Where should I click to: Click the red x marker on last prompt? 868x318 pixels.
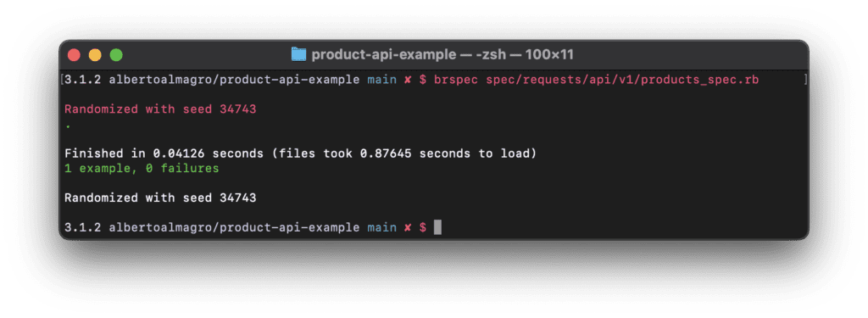(x=408, y=228)
